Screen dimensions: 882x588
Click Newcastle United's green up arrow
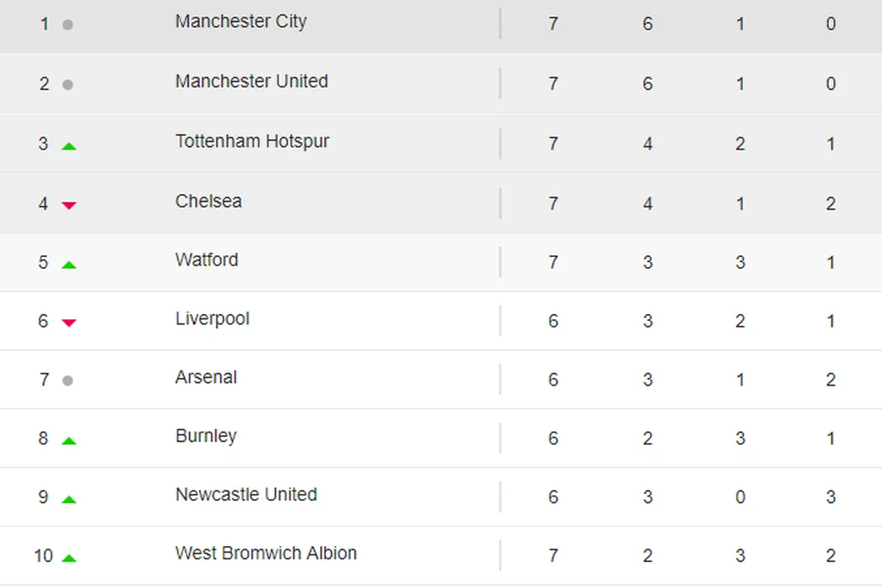coord(69,499)
